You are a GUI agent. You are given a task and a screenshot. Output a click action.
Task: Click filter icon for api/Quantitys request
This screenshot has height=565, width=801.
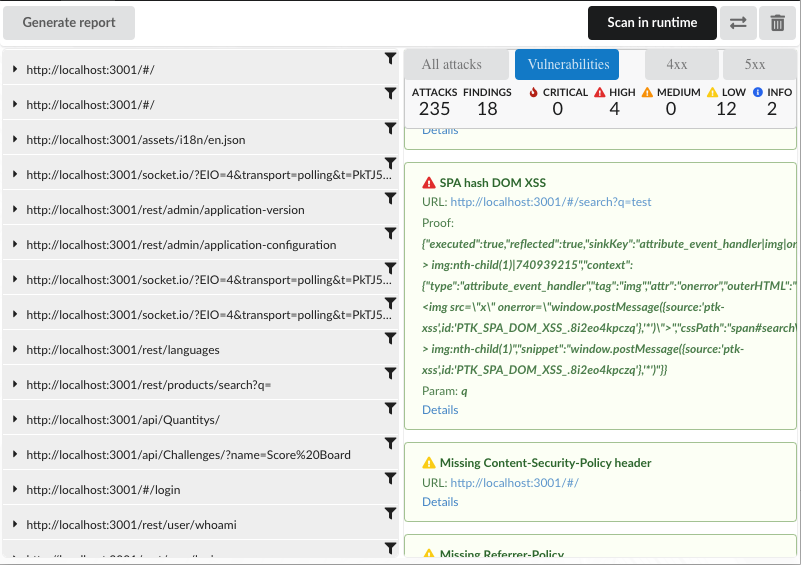(x=390, y=409)
